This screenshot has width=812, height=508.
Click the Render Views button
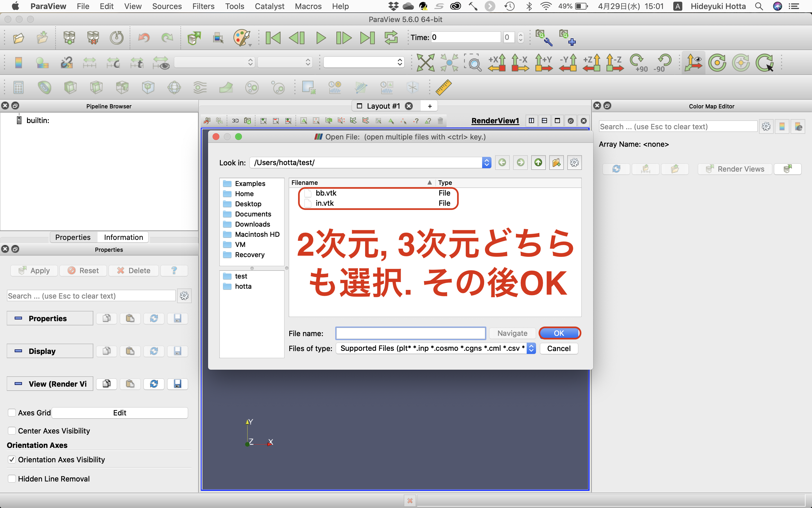(735, 169)
